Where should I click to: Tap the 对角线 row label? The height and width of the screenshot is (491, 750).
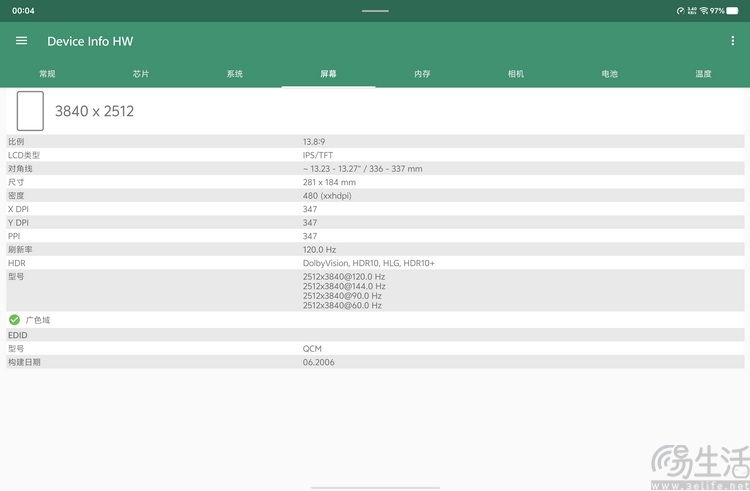(20, 168)
